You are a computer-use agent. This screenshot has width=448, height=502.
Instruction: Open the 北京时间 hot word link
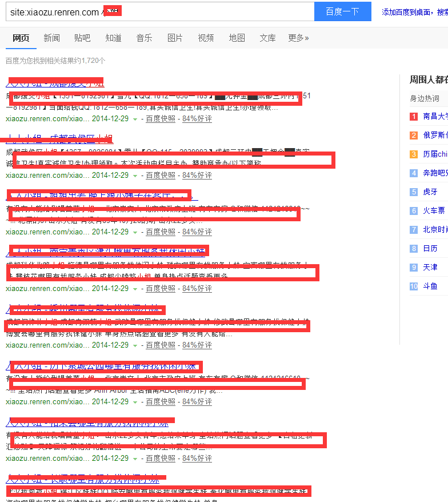(x=435, y=230)
